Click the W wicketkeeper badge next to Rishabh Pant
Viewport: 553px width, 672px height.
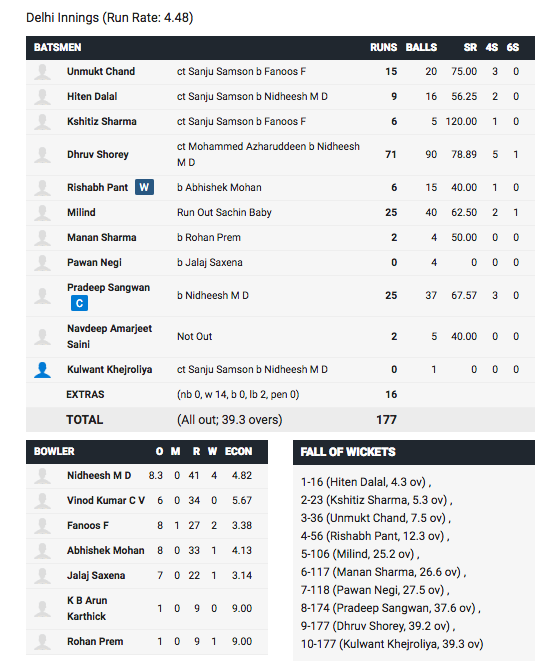coord(144,187)
